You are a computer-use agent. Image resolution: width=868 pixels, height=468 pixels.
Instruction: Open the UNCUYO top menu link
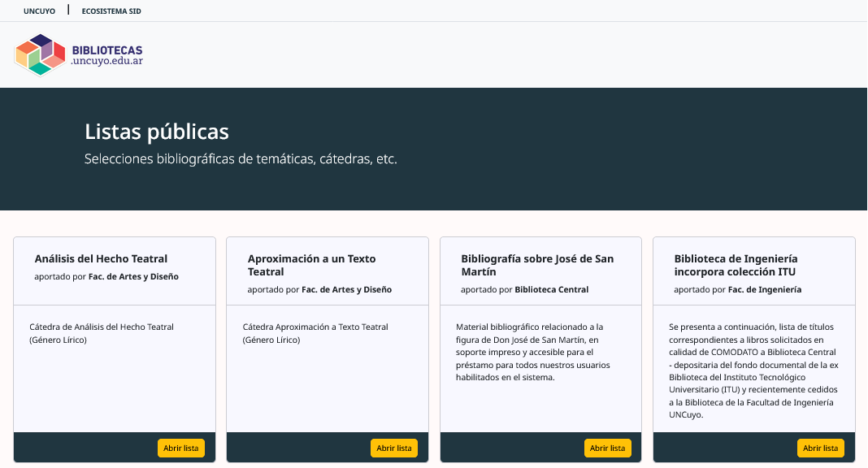pyautogui.click(x=39, y=11)
